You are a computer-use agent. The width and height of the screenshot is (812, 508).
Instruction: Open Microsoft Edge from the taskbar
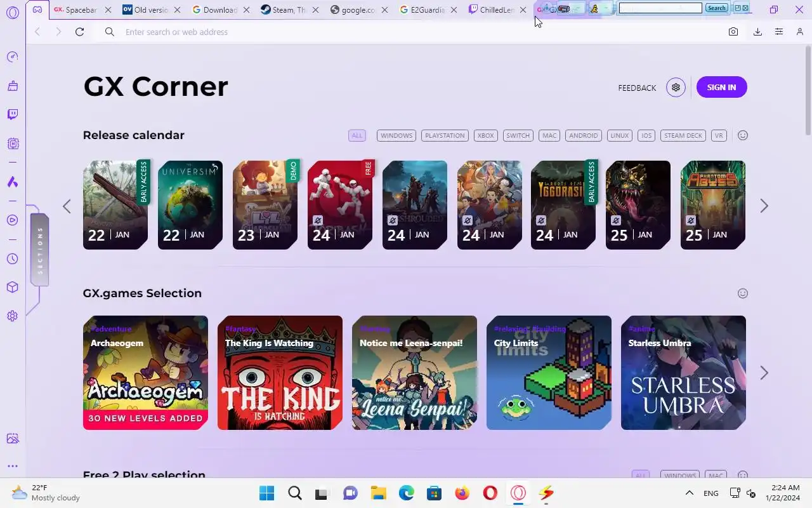tap(407, 493)
